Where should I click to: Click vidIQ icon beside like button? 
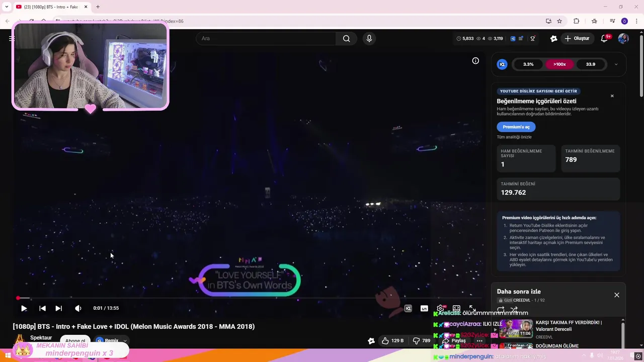click(x=371, y=341)
